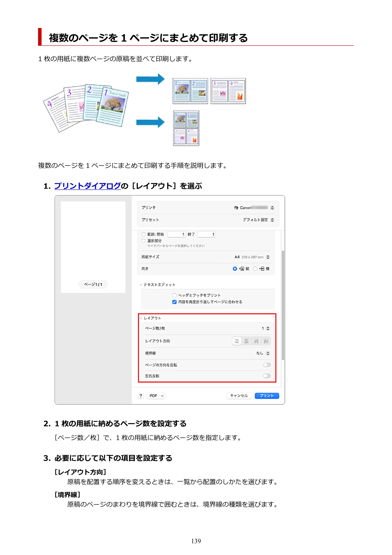Click the 4-up single sheet illustration
Screen dimensions: 392x555
tap(186, 128)
